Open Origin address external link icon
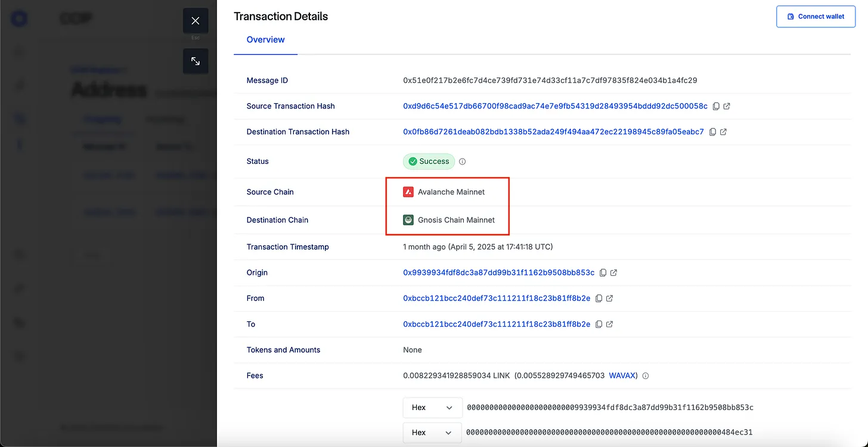The height and width of the screenshot is (447, 868). 613,272
